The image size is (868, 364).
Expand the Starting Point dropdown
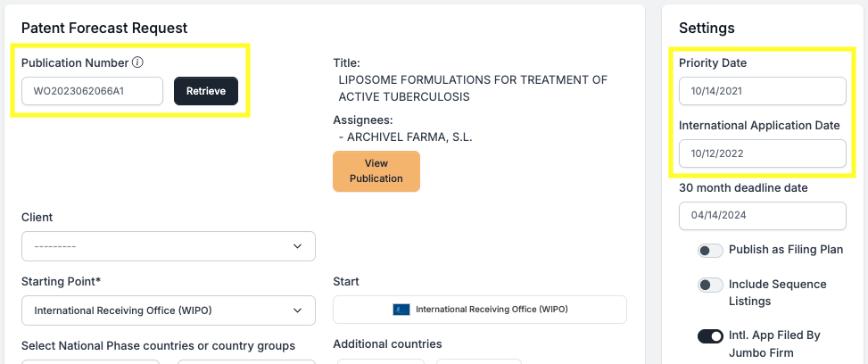point(168,310)
